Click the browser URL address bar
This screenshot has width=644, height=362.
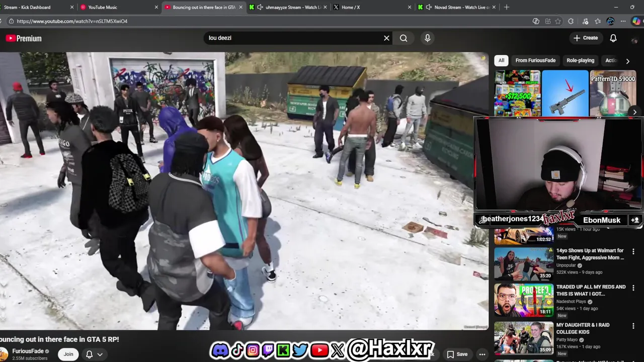point(272,21)
